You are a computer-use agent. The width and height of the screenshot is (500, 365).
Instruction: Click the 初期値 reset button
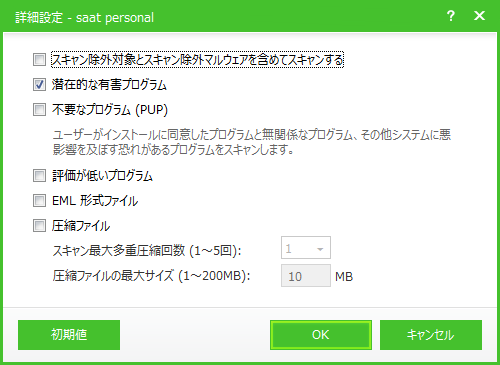(69, 335)
